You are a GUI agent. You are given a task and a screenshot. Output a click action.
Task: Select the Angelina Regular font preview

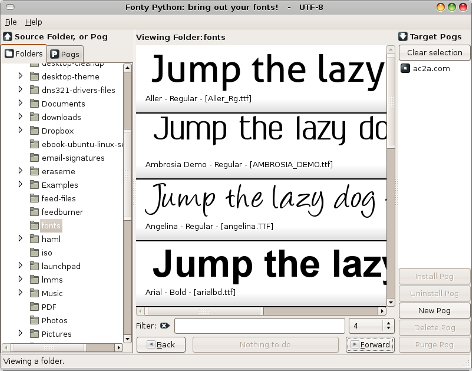(x=261, y=209)
